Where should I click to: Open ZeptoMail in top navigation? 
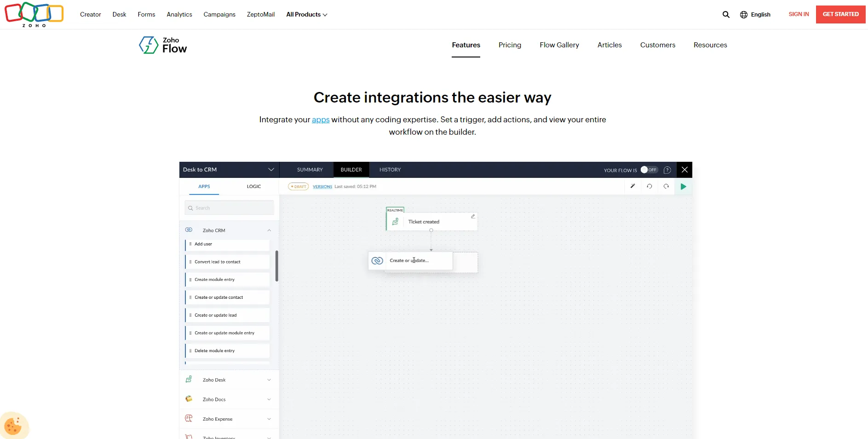(261, 15)
